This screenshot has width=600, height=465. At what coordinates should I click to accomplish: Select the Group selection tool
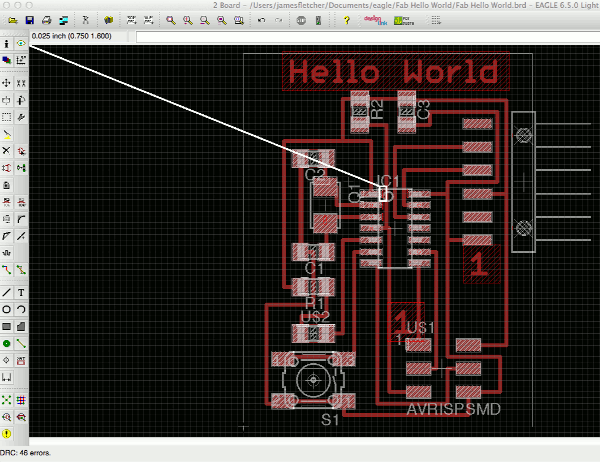(6, 117)
